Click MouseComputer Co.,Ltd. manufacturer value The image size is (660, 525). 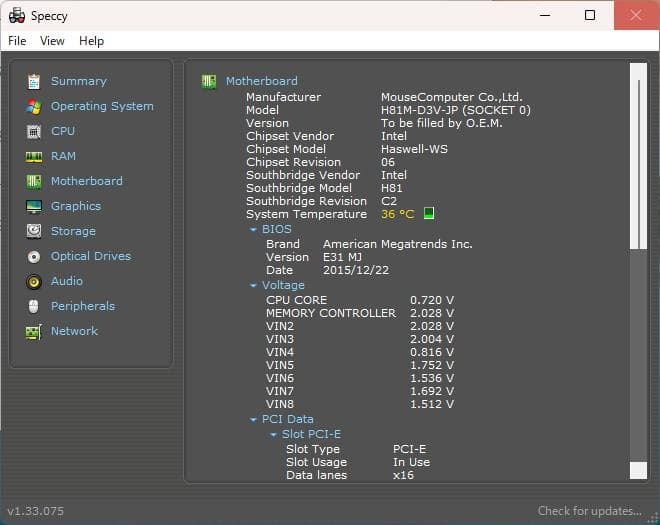coord(451,97)
